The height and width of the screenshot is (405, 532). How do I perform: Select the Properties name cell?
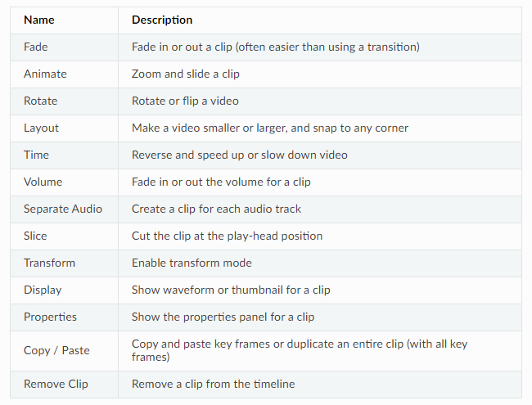tap(64, 317)
